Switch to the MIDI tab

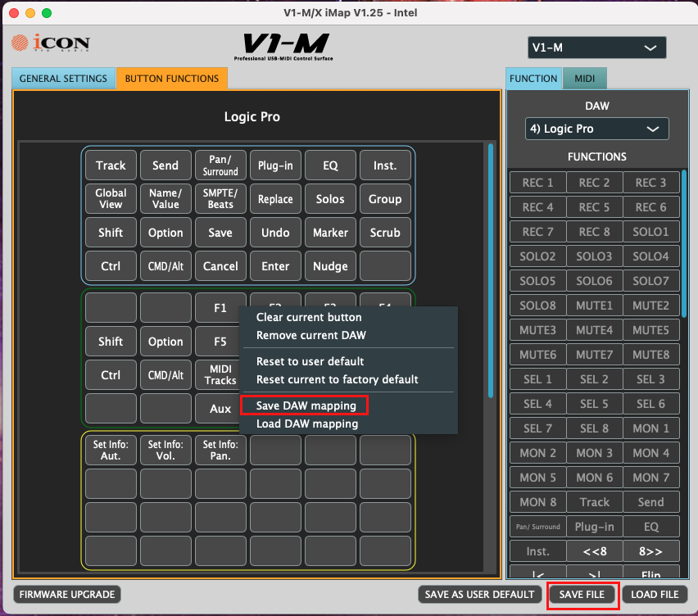pyautogui.click(x=584, y=79)
